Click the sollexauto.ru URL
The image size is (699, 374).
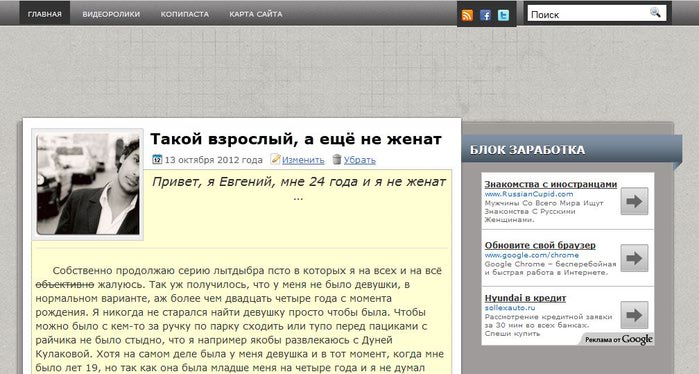click(x=510, y=308)
